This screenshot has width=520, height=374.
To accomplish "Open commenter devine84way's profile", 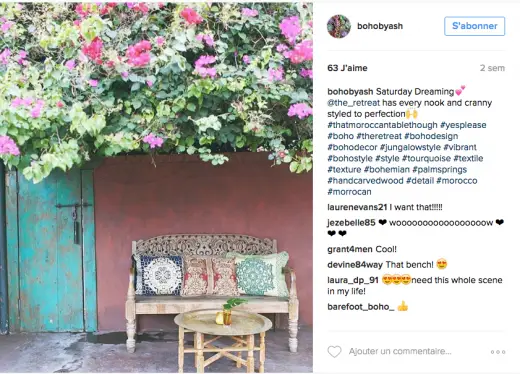I will 355,265.
